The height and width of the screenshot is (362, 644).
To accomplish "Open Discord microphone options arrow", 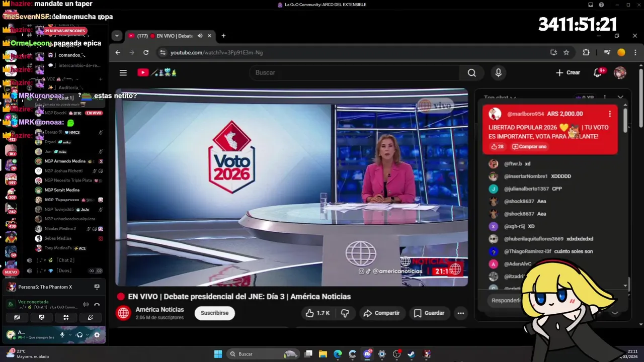I will pyautogui.click(x=69, y=335).
